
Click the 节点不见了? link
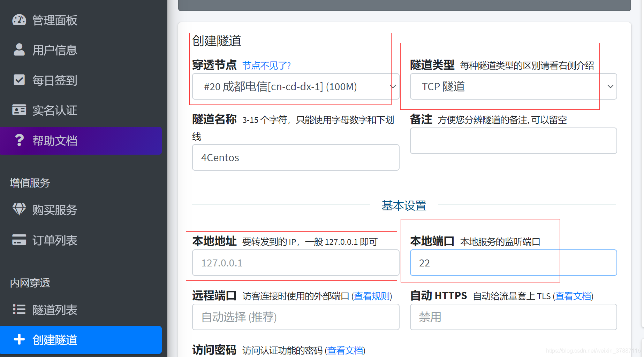pyautogui.click(x=266, y=65)
